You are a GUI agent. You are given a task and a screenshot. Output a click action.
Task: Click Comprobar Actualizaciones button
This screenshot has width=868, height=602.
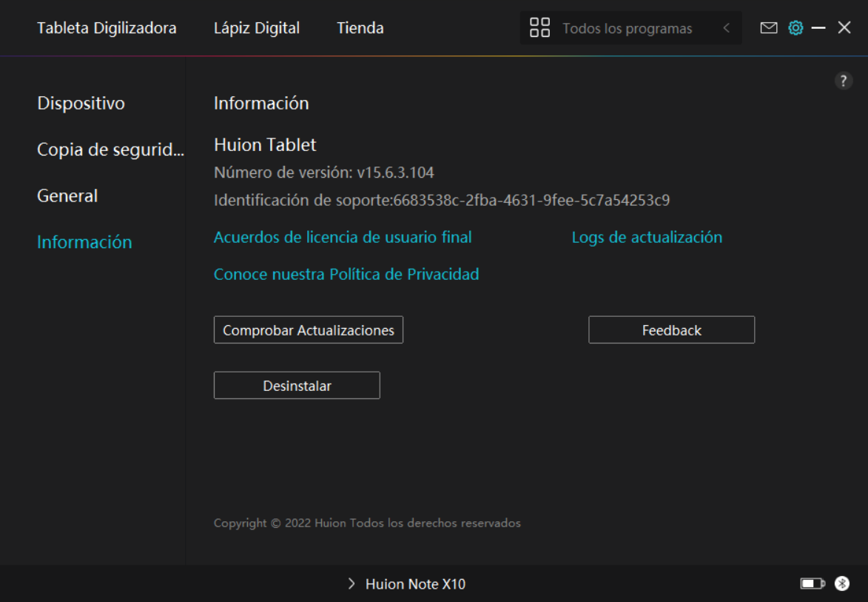309,330
